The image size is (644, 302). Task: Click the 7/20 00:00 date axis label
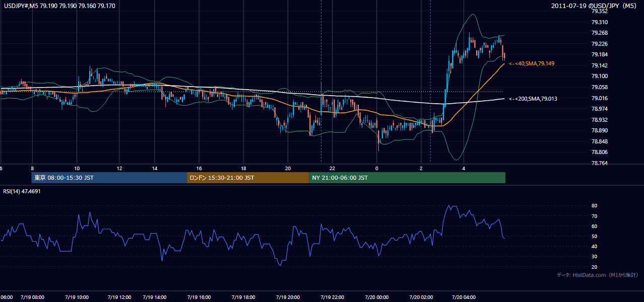pyautogui.click(x=376, y=297)
